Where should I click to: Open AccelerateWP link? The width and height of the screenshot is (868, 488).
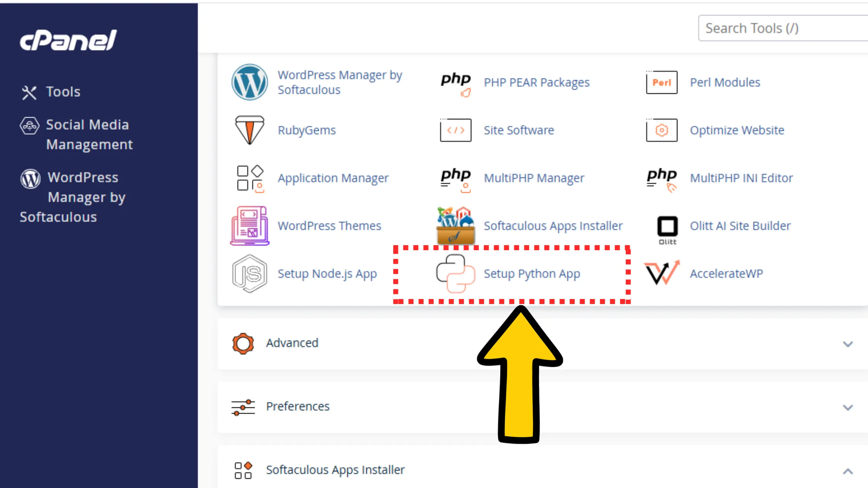click(x=726, y=273)
